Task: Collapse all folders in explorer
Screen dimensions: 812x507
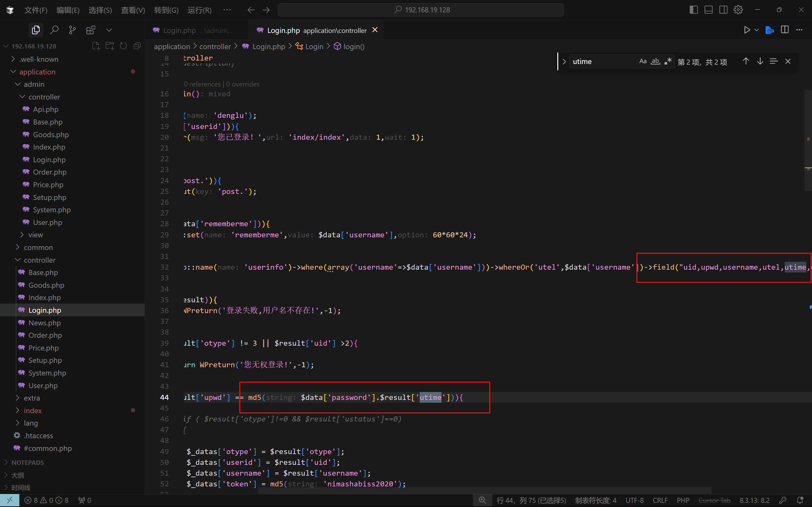Action: [137, 46]
